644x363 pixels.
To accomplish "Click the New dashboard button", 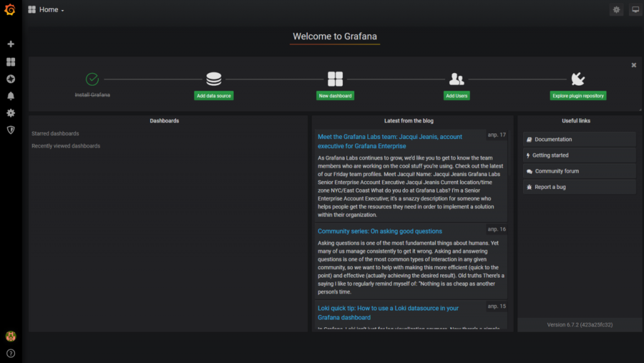I will point(335,96).
